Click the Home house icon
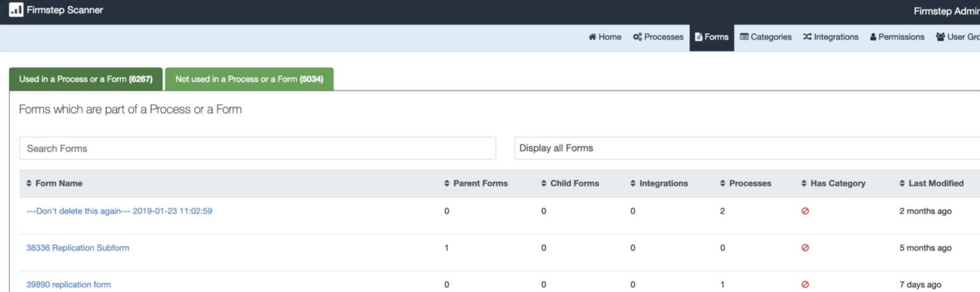The image size is (980, 292). click(x=592, y=37)
